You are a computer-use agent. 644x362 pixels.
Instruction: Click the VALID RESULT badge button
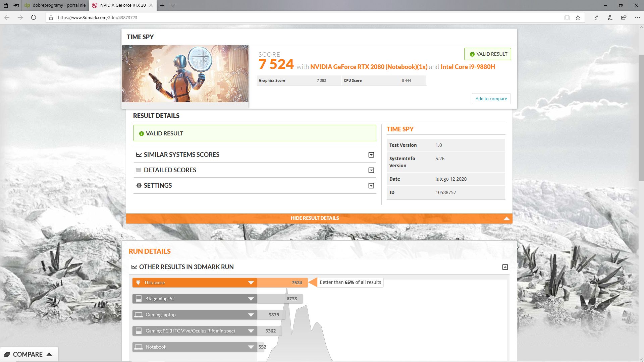pyautogui.click(x=488, y=54)
